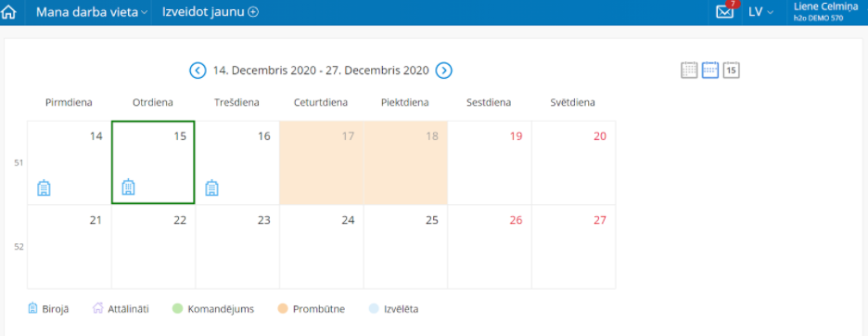The width and height of the screenshot is (868, 336).
Task: Expand the Mana darba vieta menu
Action: point(92,12)
